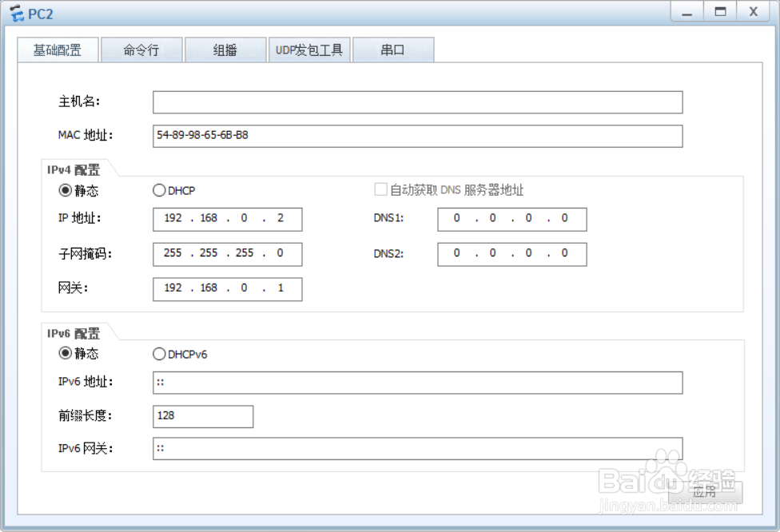
Task: Click the 应用 apply button
Action: 706,492
